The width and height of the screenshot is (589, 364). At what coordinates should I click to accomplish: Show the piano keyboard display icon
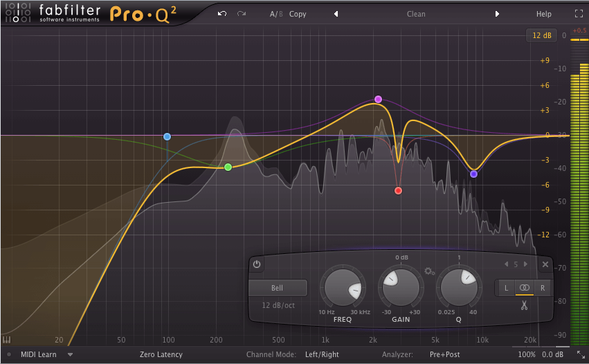[x=7, y=340]
